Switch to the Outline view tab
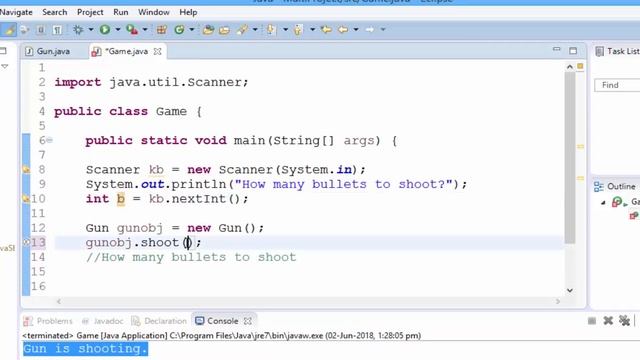 tap(616, 187)
